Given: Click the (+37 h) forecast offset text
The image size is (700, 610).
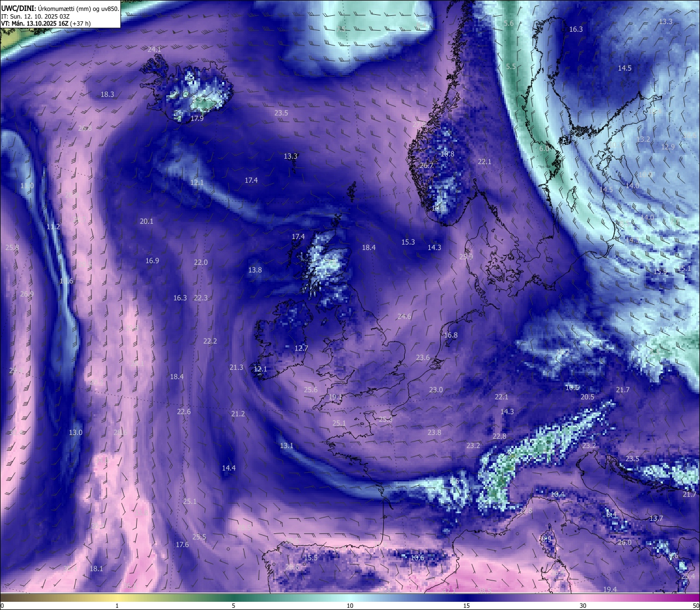Looking at the screenshot, I should 80,24.
